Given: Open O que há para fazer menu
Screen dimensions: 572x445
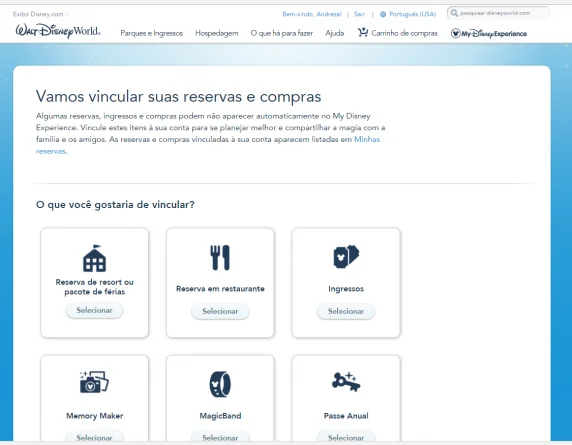Looking at the screenshot, I should pos(282,33).
